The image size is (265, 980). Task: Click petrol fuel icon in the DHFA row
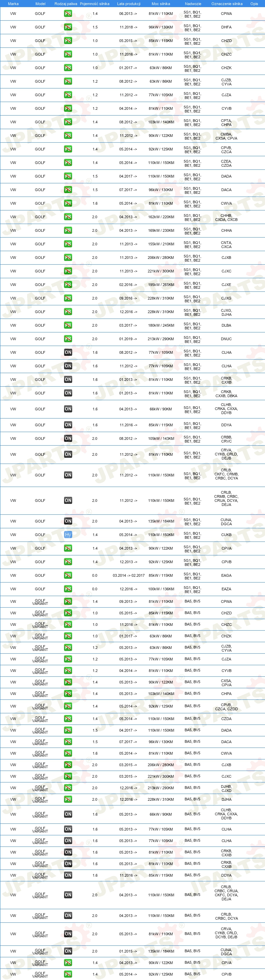[68, 27]
